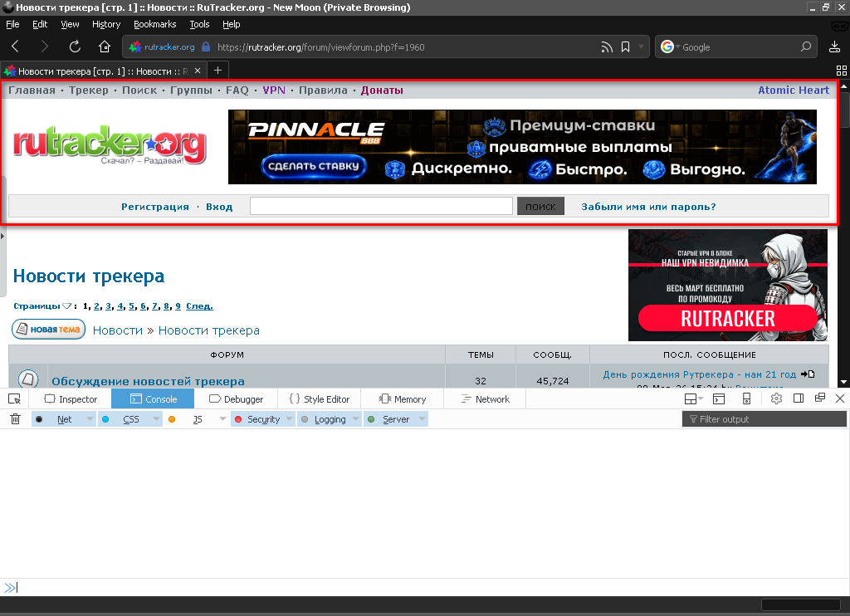Switch to the Memory devtools tab
This screenshot has height=616, width=850.
(x=403, y=399)
